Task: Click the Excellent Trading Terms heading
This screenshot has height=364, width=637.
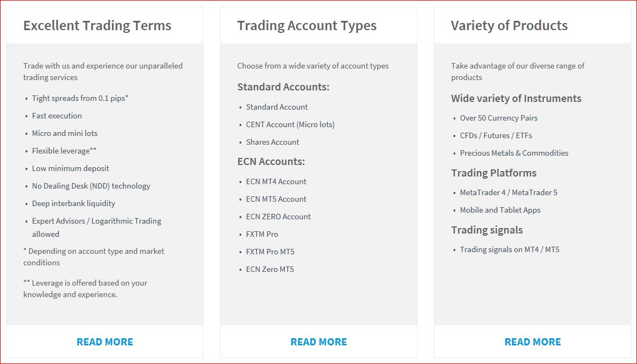Action: coord(97,26)
